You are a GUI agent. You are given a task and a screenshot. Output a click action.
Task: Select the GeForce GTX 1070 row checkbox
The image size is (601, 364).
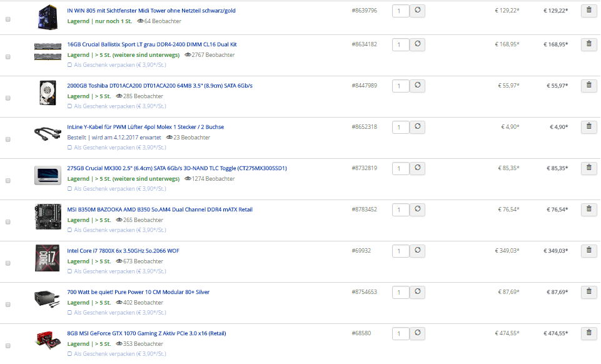tap(8, 346)
